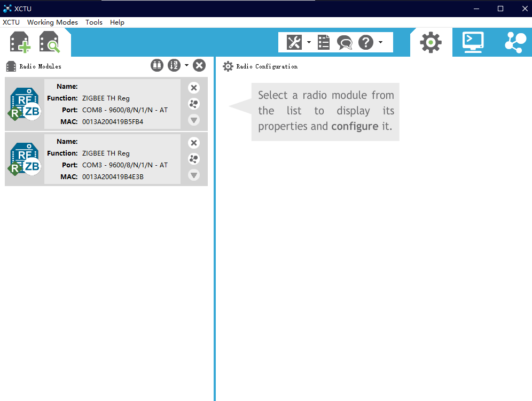Switch to Configuration working mode gear
The height and width of the screenshot is (401, 532).
click(431, 42)
